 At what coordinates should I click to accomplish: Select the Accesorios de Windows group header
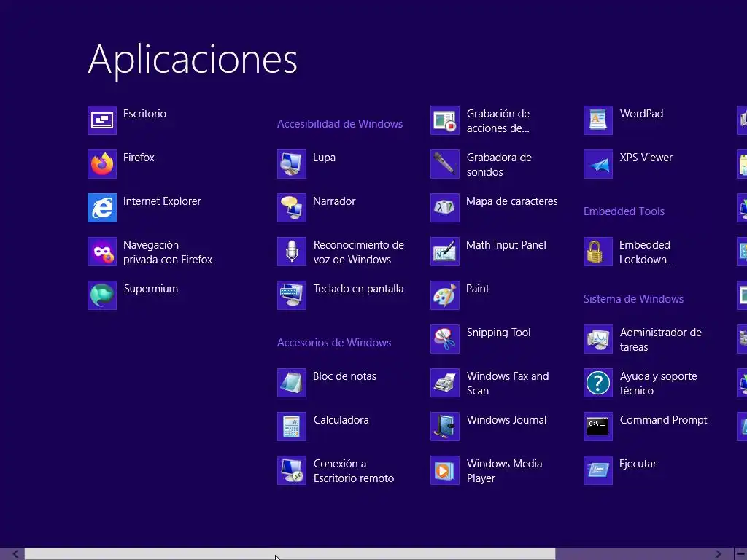334,343
